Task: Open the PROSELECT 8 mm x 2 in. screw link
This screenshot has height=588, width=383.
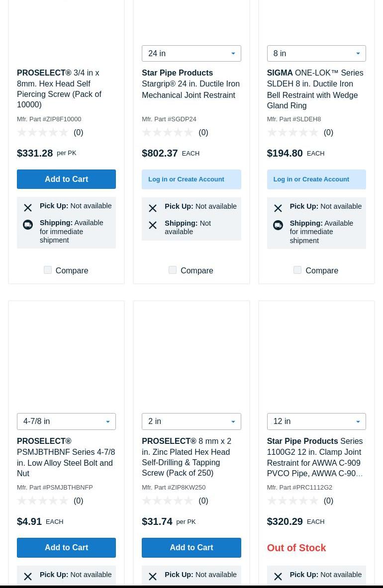Action: point(187,457)
